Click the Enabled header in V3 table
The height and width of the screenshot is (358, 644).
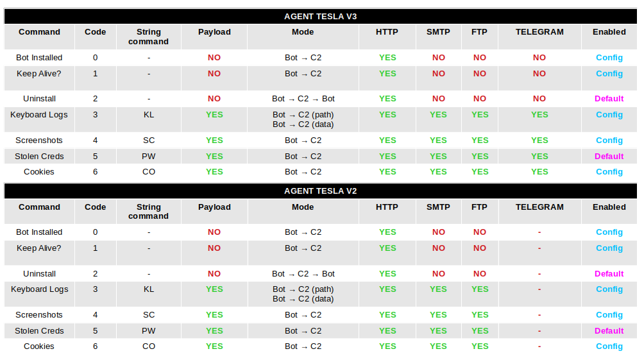(x=609, y=32)
